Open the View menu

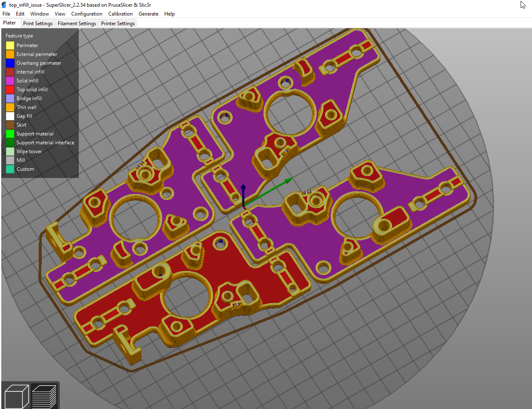[60, 14]
